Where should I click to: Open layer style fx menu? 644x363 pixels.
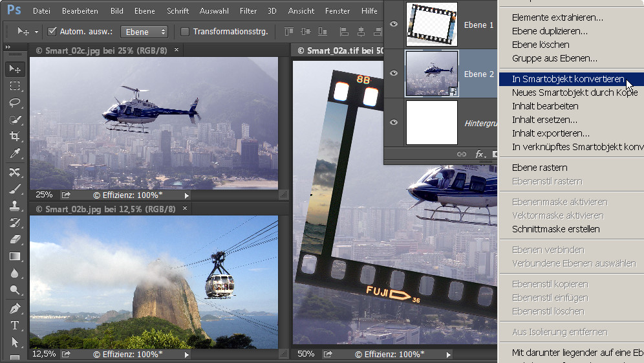(x=480, y=154)
